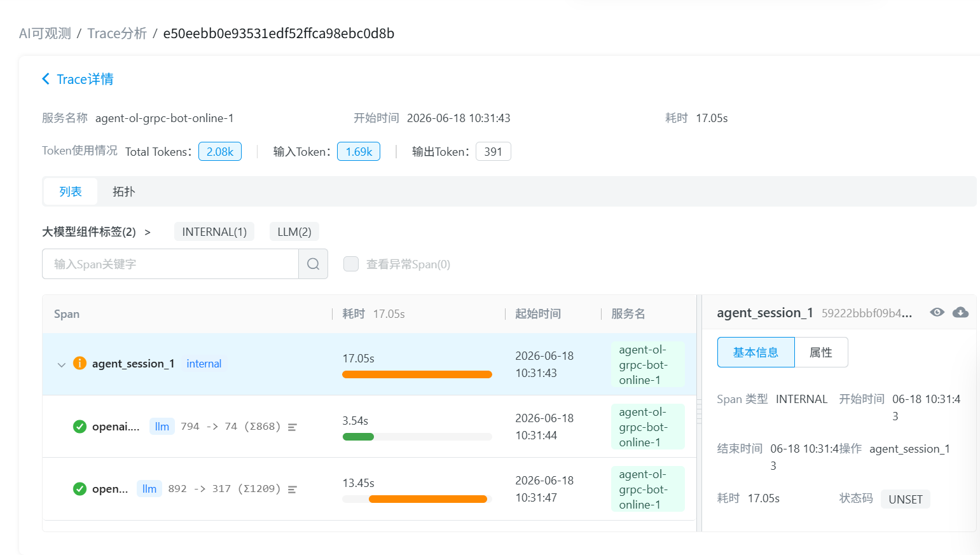The height and width of the screenshot is (555, 980).
Task: Click the llm tag on openai.... row
Action: [162, 427]
